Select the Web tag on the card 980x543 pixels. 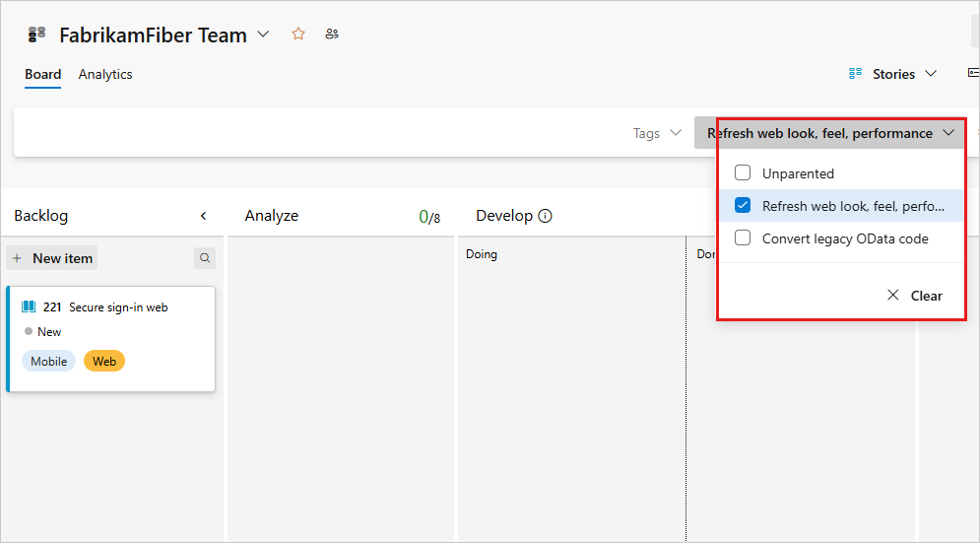(x=104, y=361)
